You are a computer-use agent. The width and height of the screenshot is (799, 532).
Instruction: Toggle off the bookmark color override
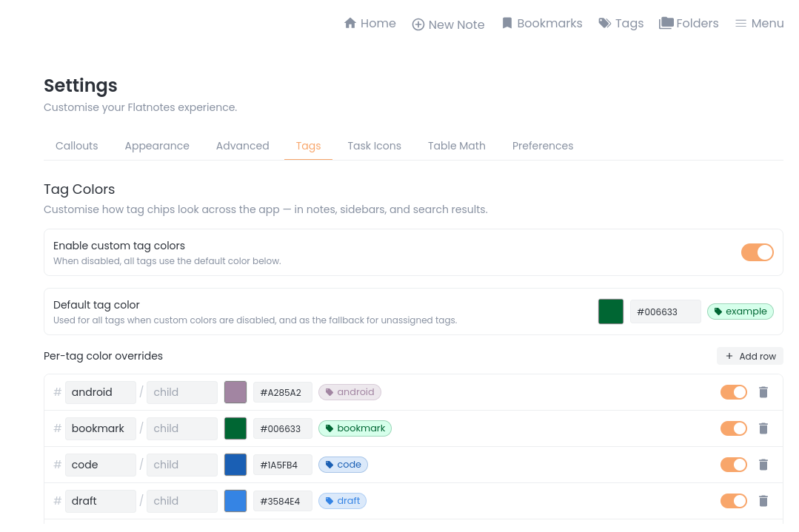tap(734, 428)
